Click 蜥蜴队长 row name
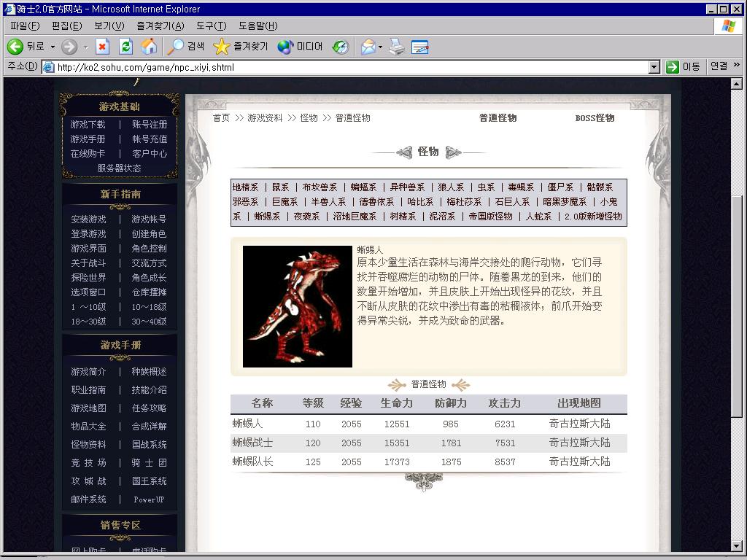The width and height of the screenshot is (747, 560). click(252, 462)
